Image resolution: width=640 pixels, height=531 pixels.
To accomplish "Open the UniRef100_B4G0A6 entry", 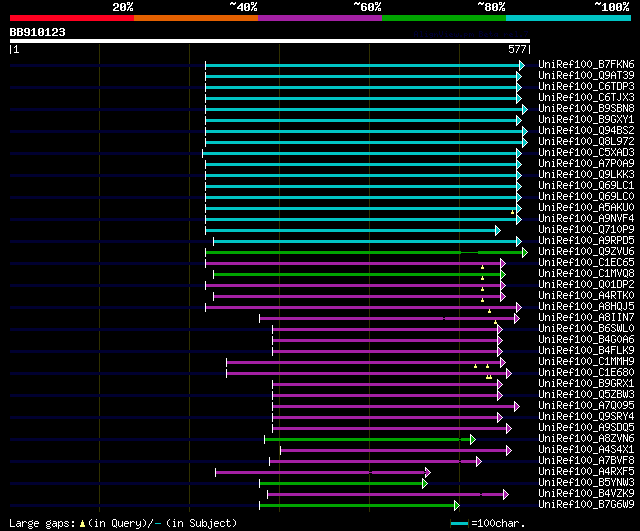I will [586, 340].
